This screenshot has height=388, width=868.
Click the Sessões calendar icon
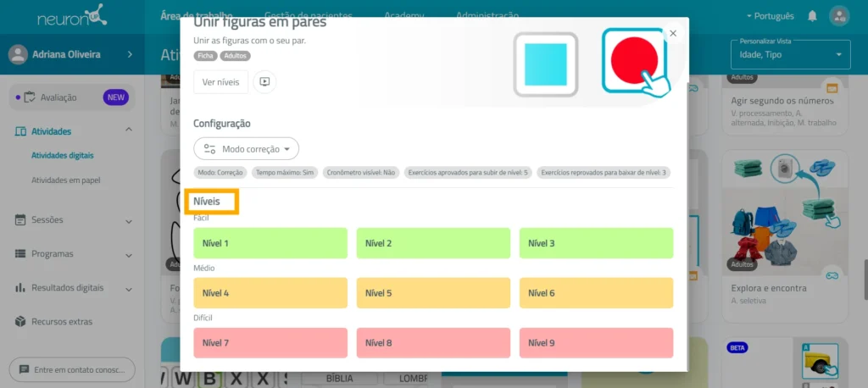(20, 219)
